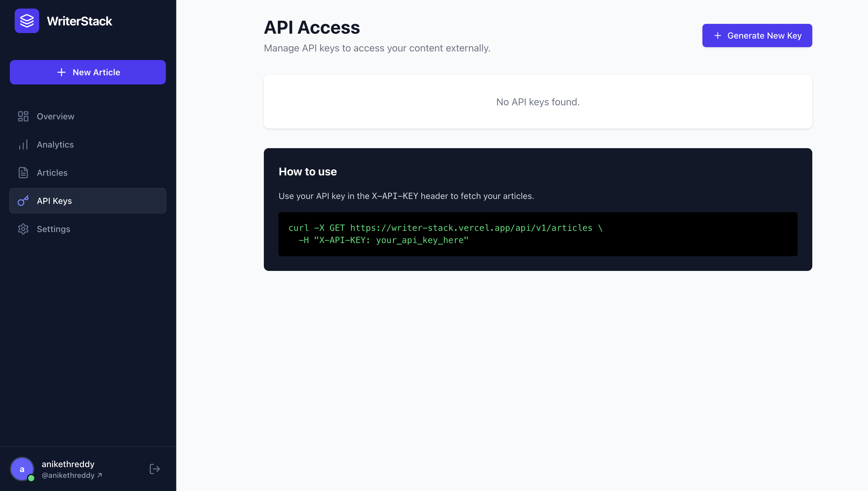
Task: Open Settings via the gear icon
Action: [23, 229]
